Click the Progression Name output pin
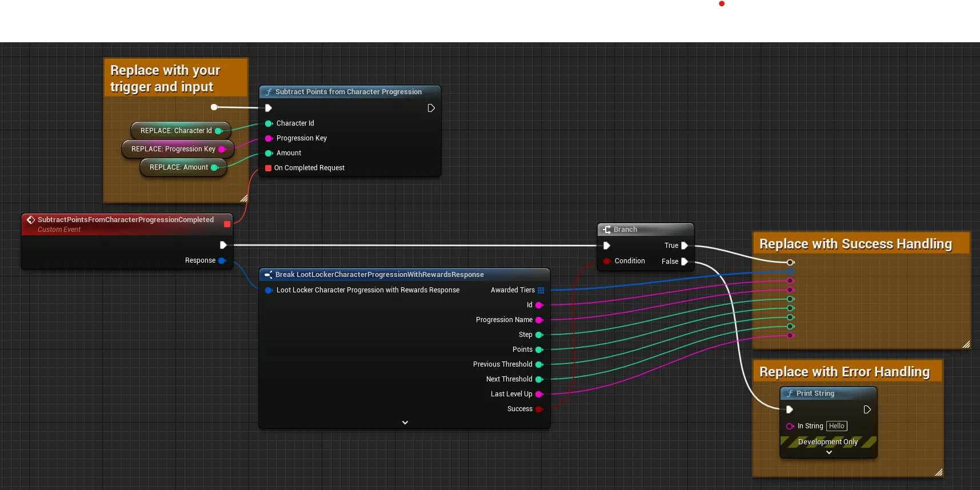Viewport: 980px width, 490px height. coord(539,320)
